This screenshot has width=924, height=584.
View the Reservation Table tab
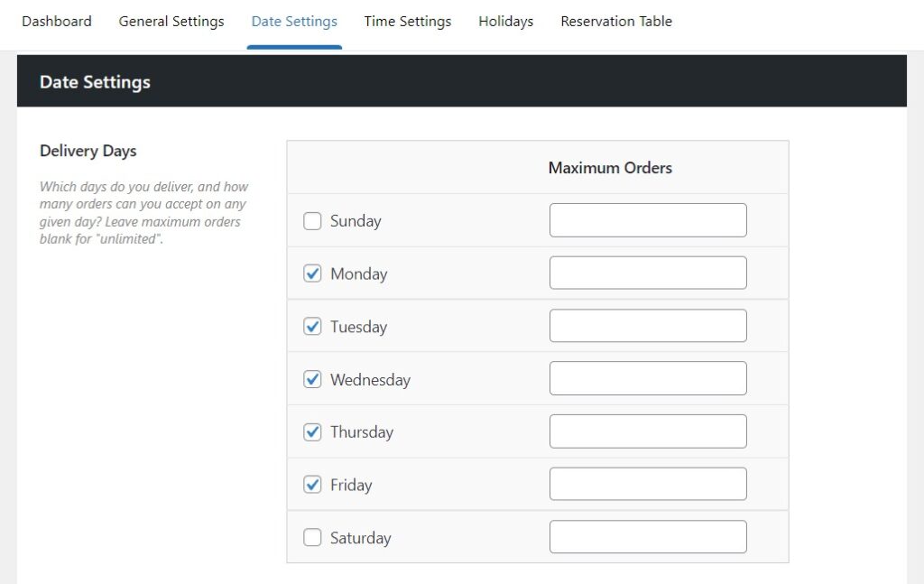(x=616, y=21)
